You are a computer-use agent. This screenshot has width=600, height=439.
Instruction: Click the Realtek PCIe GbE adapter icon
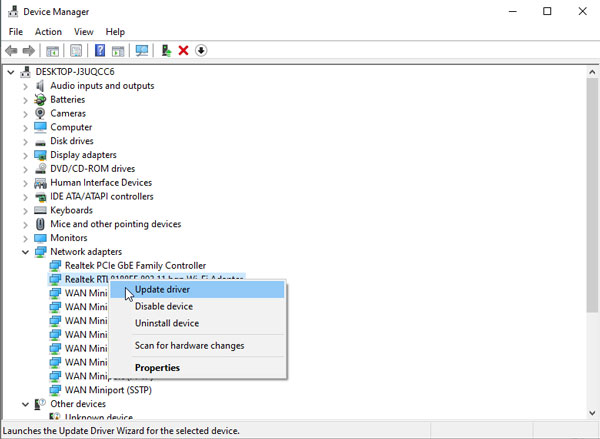[55, 266]
